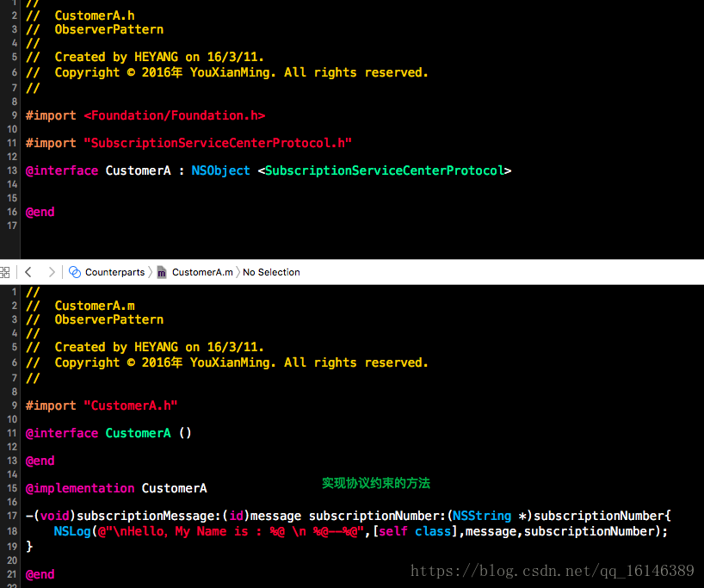This screenshot has width=704, height=588.
Task: Click the "CustomerA.h" import string in CustomerA.m
Action: pyautogui.click(x=131, y=405)
